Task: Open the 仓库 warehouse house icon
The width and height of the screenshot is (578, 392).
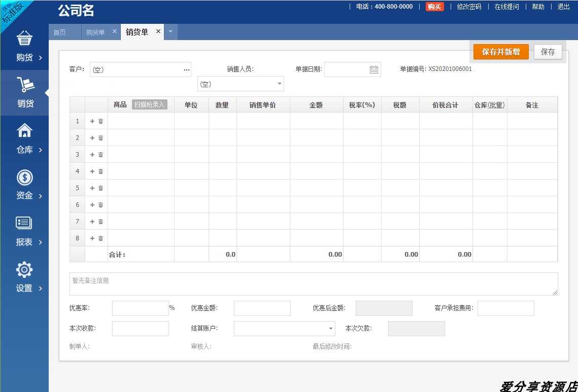Action: coord(24,130)
